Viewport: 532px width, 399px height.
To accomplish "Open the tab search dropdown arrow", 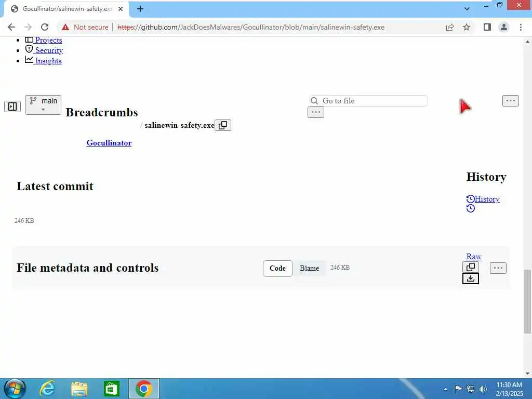I will pos(467,9).
